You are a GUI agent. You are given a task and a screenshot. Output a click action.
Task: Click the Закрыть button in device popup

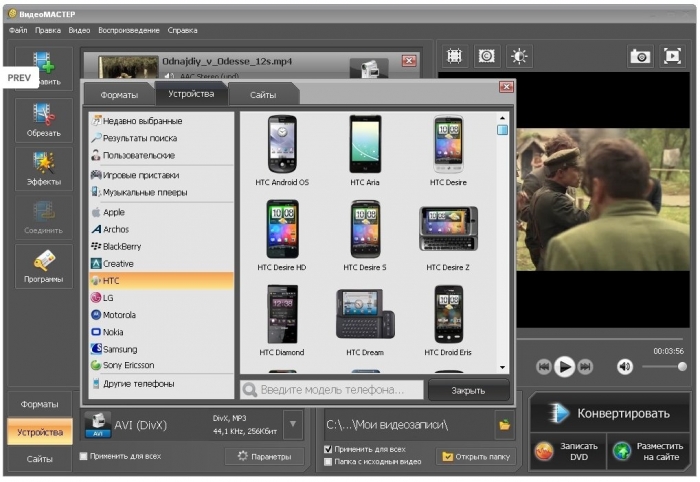click(x=468, y=390)
